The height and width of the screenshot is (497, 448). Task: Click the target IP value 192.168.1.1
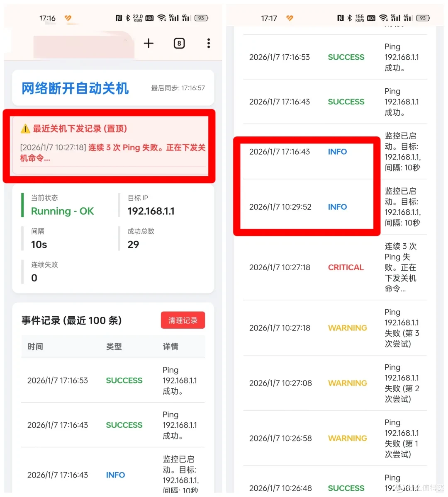[151, 211]
